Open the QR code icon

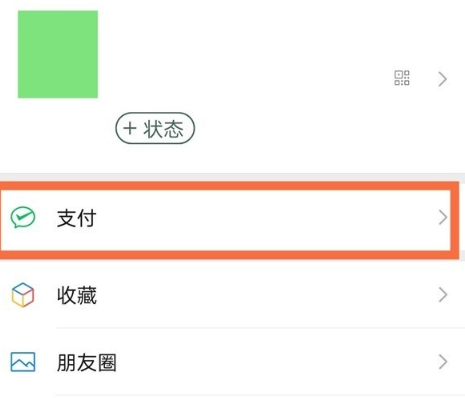[402, 78]
